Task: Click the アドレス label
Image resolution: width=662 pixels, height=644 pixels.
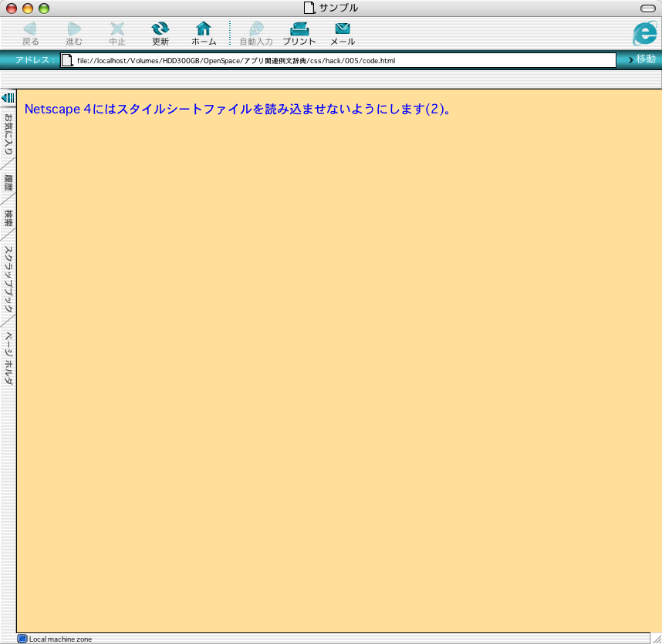Action: point(34,60)
